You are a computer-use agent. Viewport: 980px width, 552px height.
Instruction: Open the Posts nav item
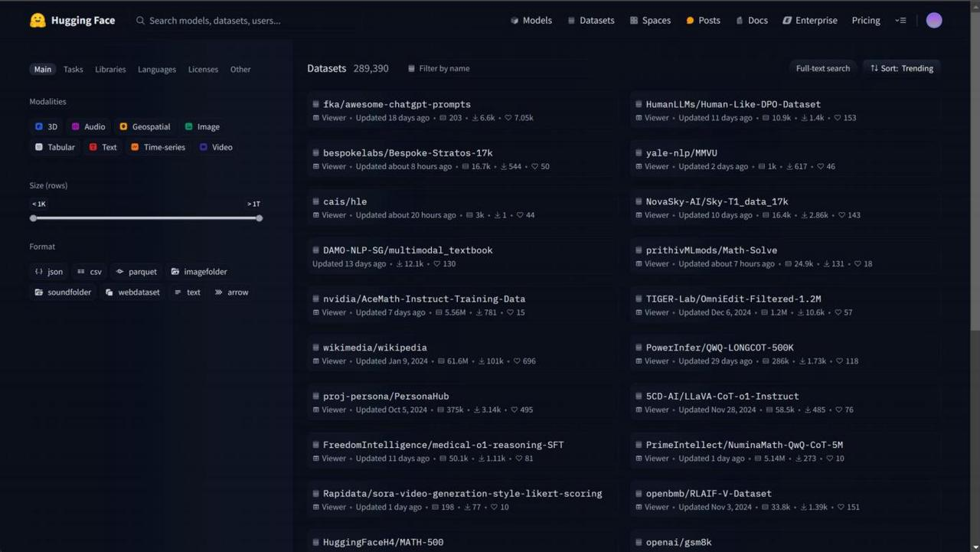coord(703,21)
